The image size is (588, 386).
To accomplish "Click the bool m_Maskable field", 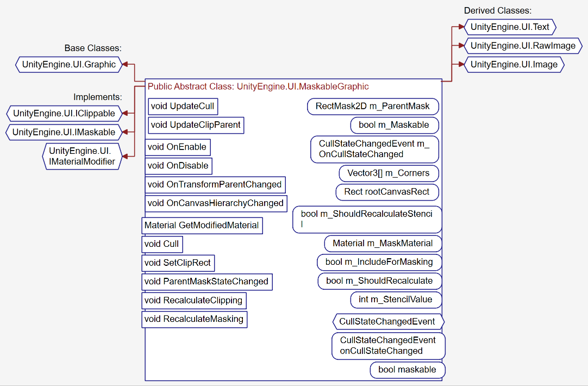I will click(x=395, y=125).
